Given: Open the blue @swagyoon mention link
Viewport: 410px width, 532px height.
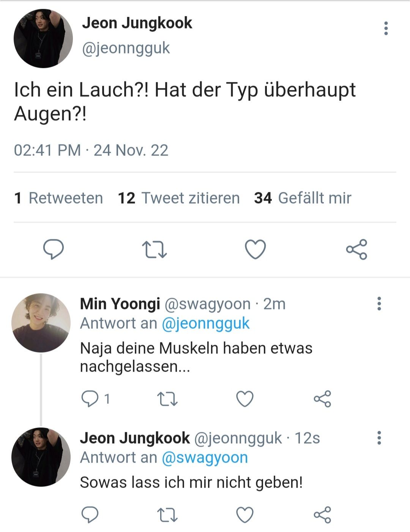Looking at the screenshot, I should click(x=205, y=458).
